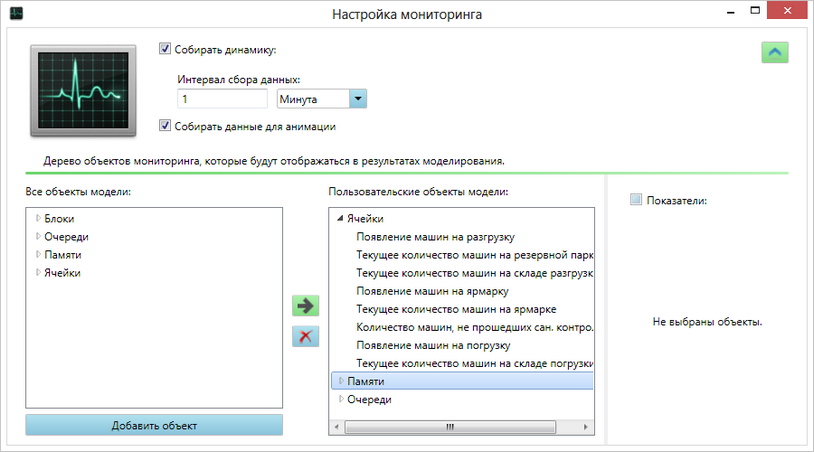
Task: Expand Очереди in user objects tree
Action: click(x=341, y=399)
